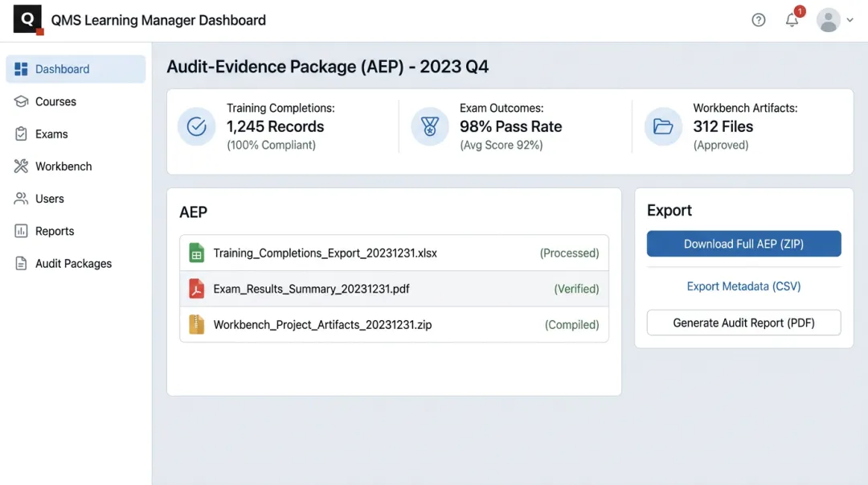
Task: Click the Exam Outcomes medal icon
Action: (x=429, y=126)
